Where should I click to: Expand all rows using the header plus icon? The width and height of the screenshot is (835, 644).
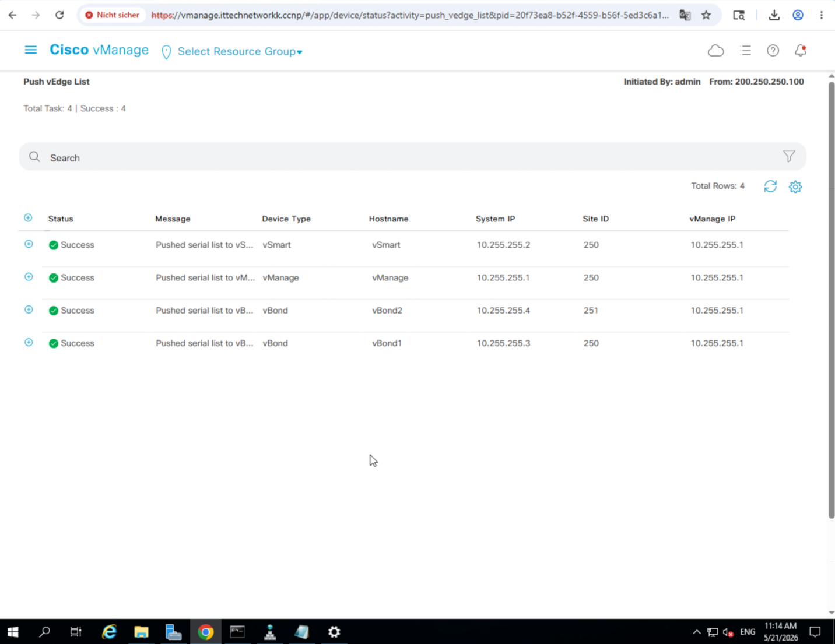(x=28, y=218)
